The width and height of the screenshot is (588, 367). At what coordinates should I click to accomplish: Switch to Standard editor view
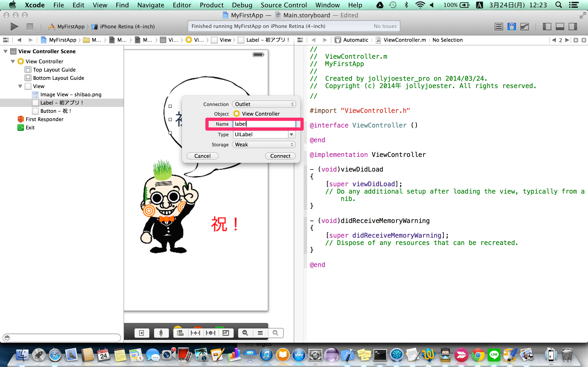(499, 26)
